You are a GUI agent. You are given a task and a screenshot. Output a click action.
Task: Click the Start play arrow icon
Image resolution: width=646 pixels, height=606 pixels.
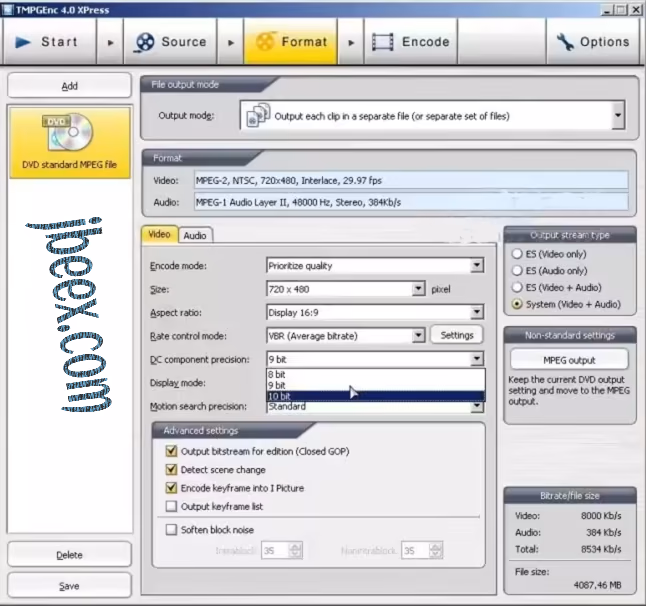coord(23,42)
